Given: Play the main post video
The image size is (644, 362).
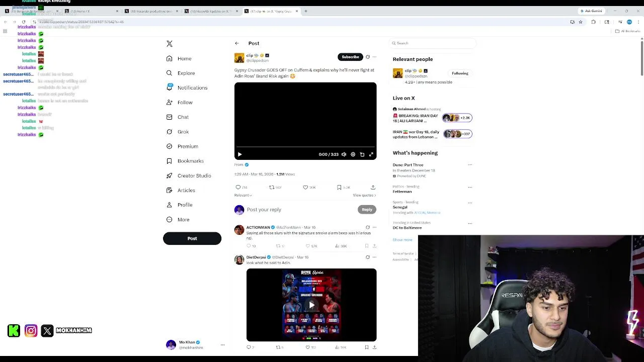Looking at the screenshot, I should click(239, 154).
